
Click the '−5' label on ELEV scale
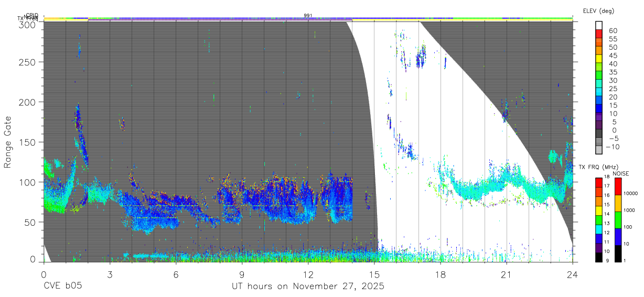[x=614, y=138]
